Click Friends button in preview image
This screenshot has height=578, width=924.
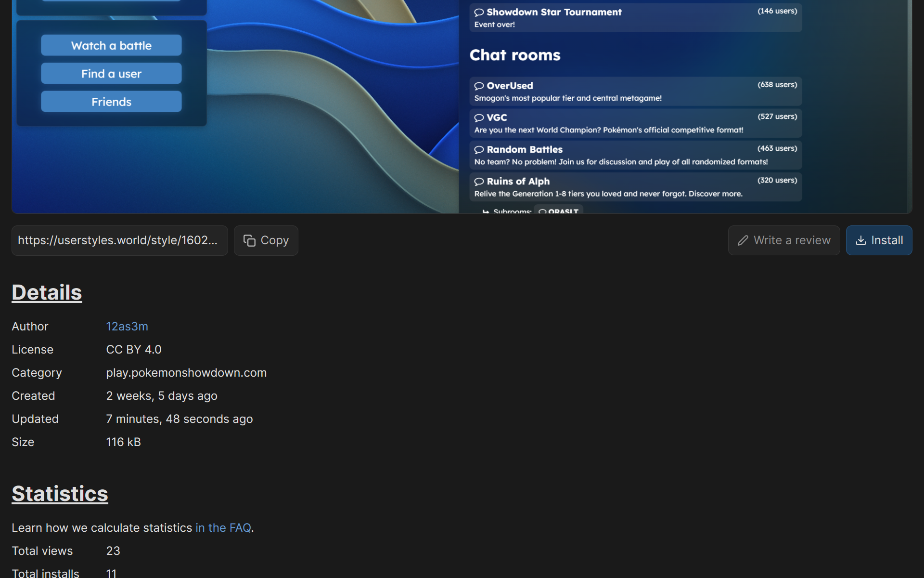[111, 102]
